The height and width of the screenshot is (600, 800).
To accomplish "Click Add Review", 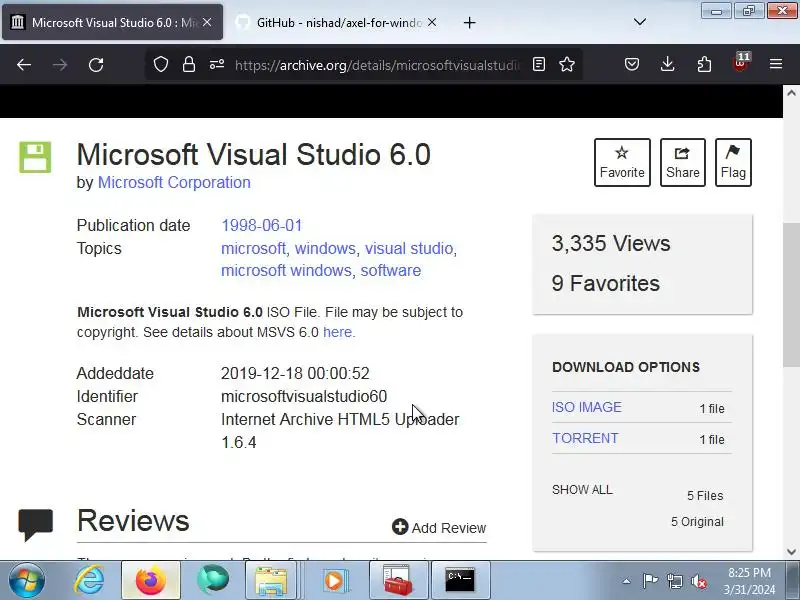I will tap(439, 528).
